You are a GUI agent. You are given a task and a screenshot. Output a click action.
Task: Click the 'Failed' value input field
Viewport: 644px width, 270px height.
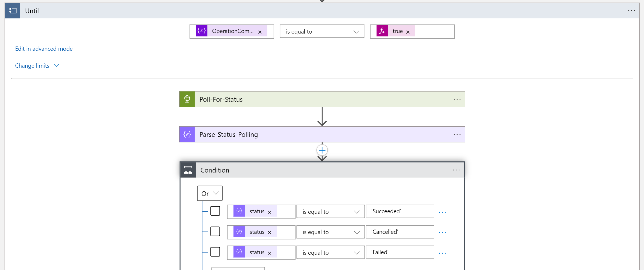[x=400, y=252]
